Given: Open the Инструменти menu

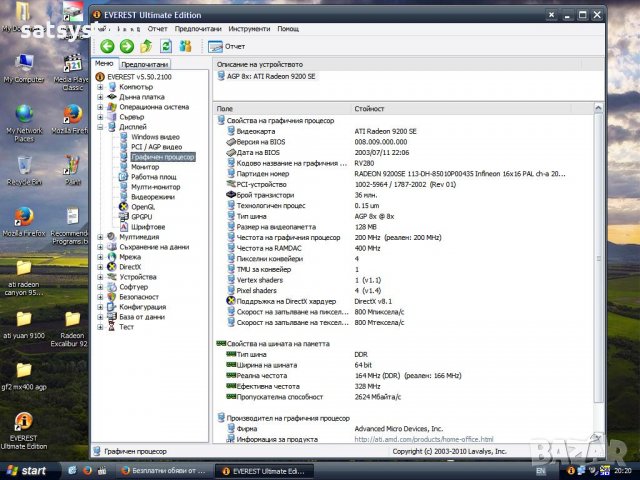Looking at the screenshot, I should coord(249,29).
